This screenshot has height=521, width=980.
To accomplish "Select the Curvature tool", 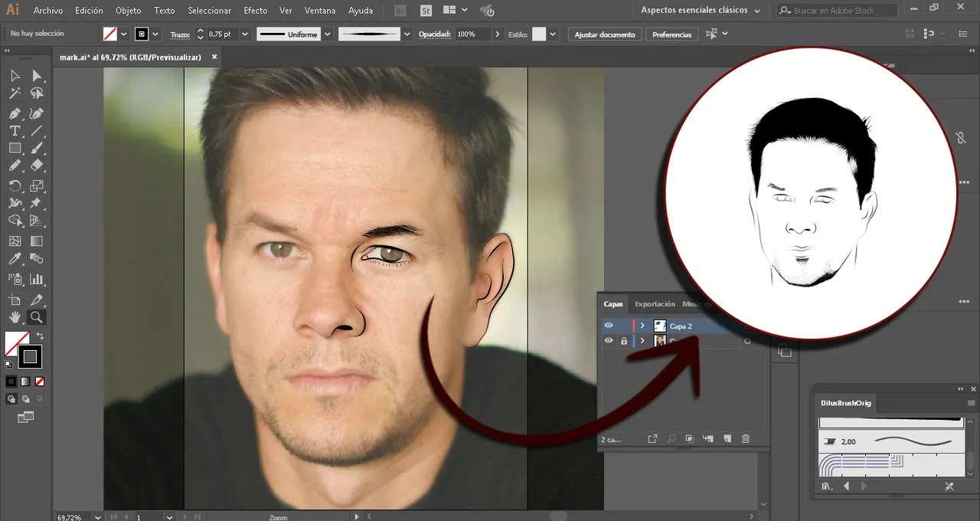I will coord(37,113).
